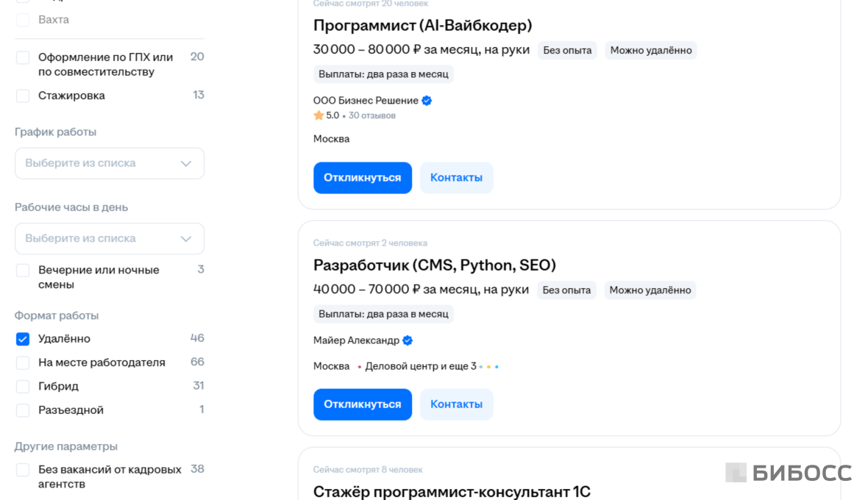
Task: Click Без опыта tag on Разработчик vacancy
Action: pos(566,290)
